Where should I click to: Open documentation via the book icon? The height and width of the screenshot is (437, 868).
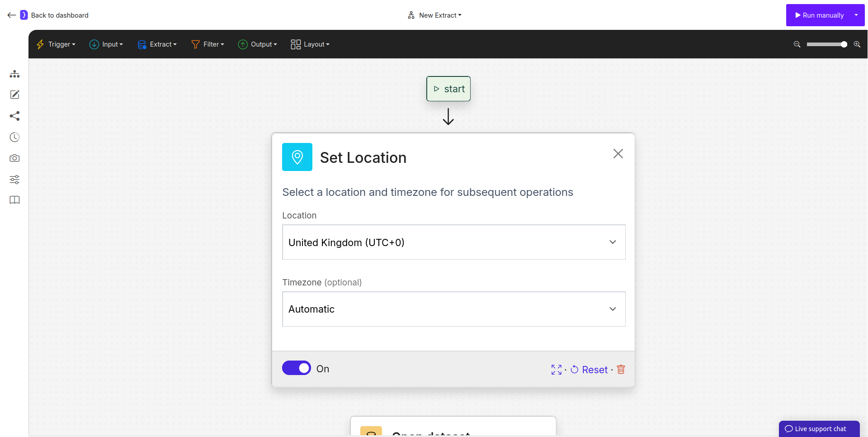point(14,200)
